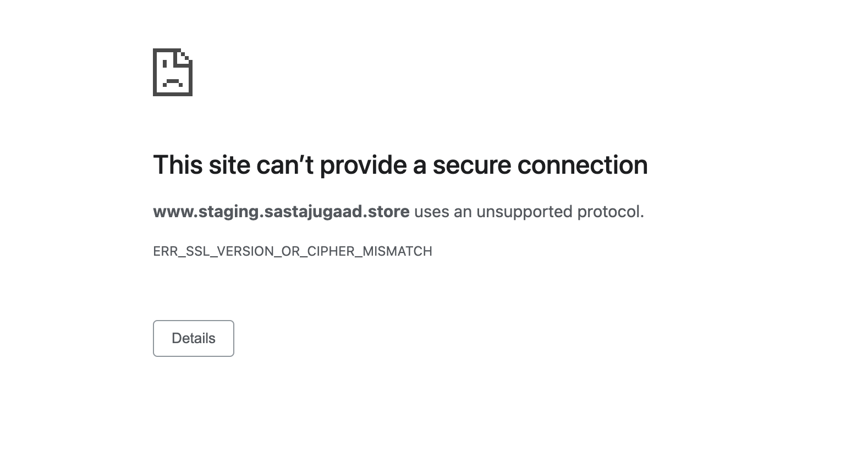Screen dimensions: 868x474
Task: Click the secure connection error heading
Action: point(400,165)
